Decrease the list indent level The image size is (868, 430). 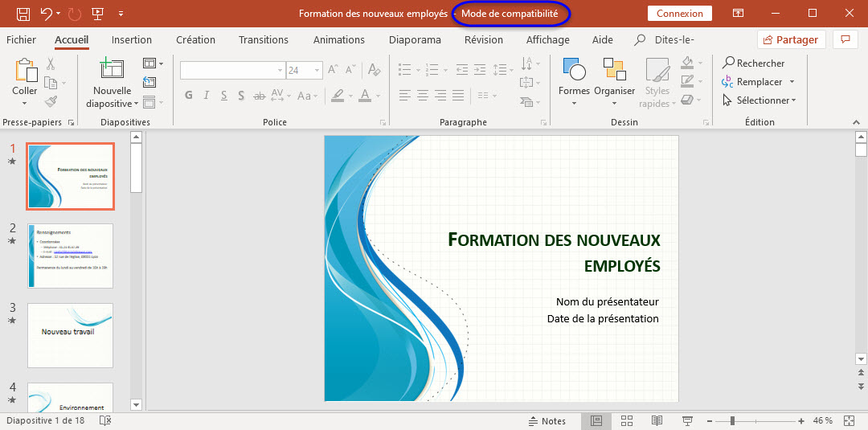[461, 69]
